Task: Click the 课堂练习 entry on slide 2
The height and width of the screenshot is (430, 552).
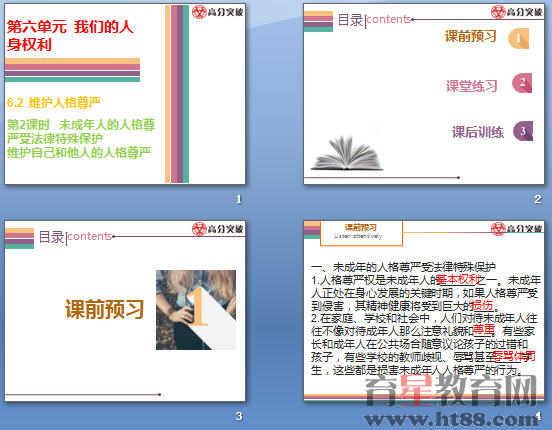Action: click(x=472, y=86)
